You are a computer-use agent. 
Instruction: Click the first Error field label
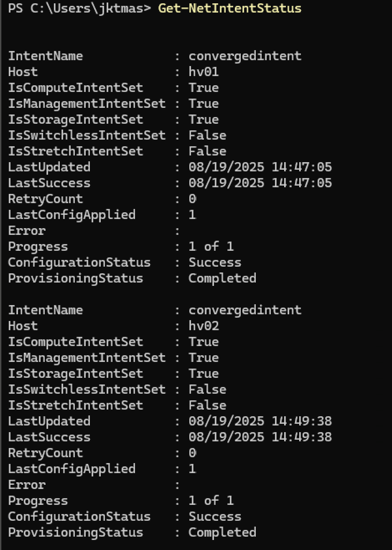point(27,231)
